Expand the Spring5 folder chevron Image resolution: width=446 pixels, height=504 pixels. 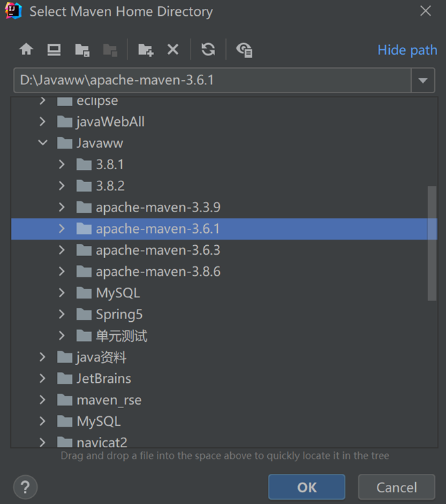(62, 314)
